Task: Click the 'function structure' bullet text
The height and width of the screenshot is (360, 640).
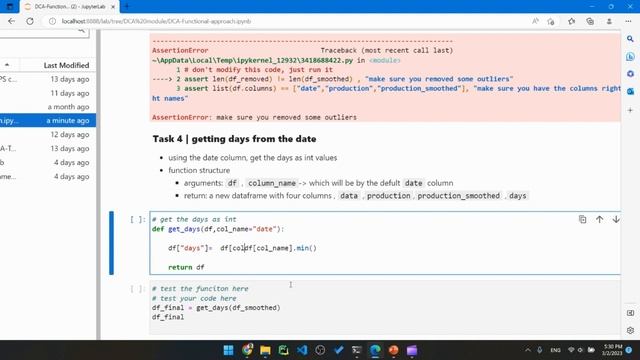Action: point(199,170)
